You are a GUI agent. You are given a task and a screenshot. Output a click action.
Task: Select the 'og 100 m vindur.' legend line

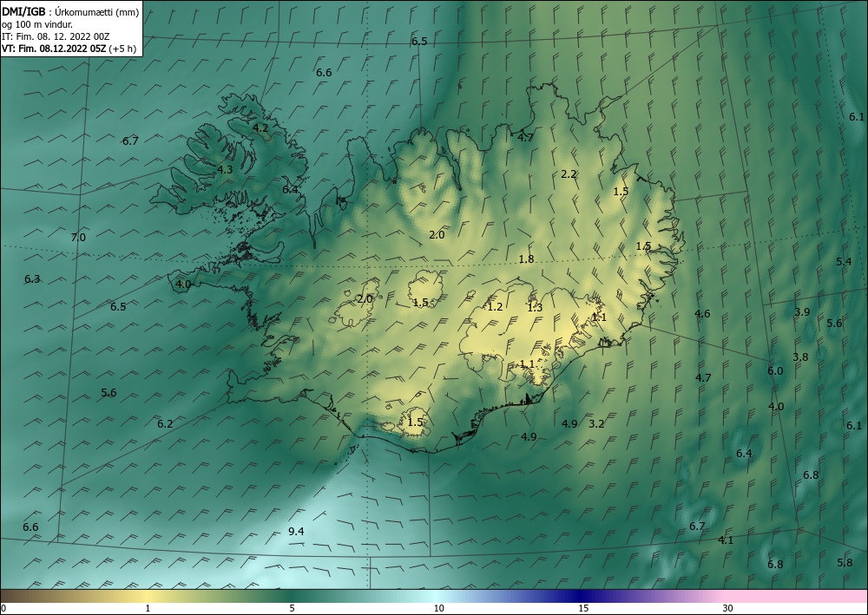37,24
